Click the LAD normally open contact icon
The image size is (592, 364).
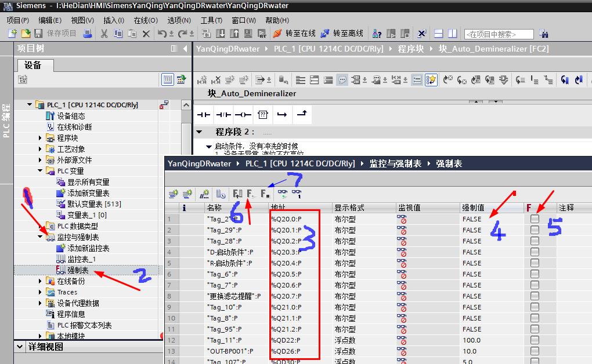coord(204,114)
